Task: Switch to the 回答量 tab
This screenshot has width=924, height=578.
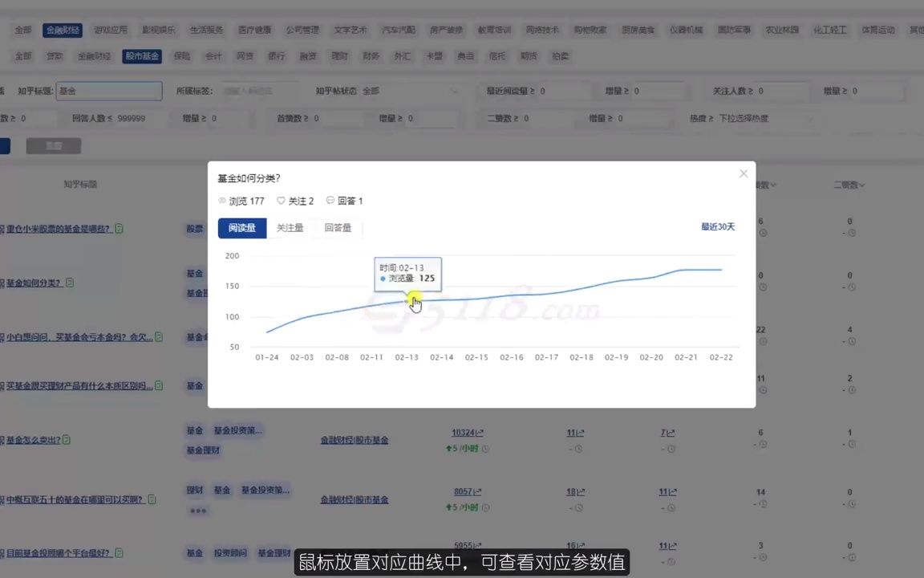Action: [x=338, y=228]
